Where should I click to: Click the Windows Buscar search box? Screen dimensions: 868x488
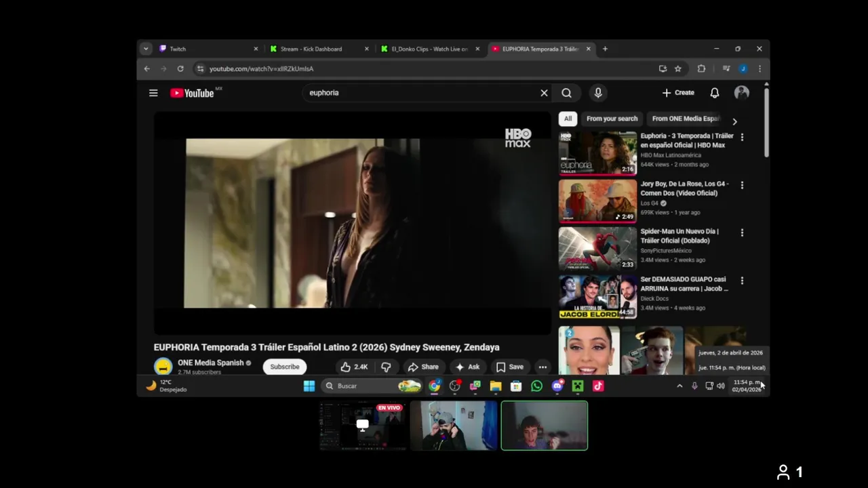(372, 386)
